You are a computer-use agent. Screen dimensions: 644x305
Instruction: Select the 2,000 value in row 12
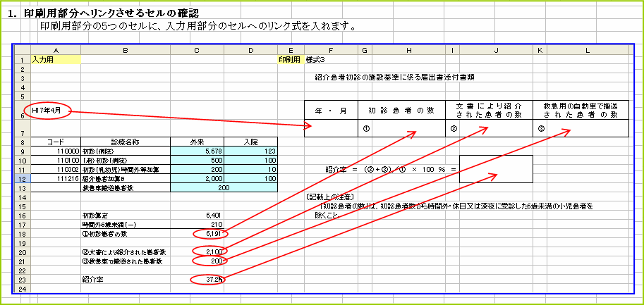point(197,179)
